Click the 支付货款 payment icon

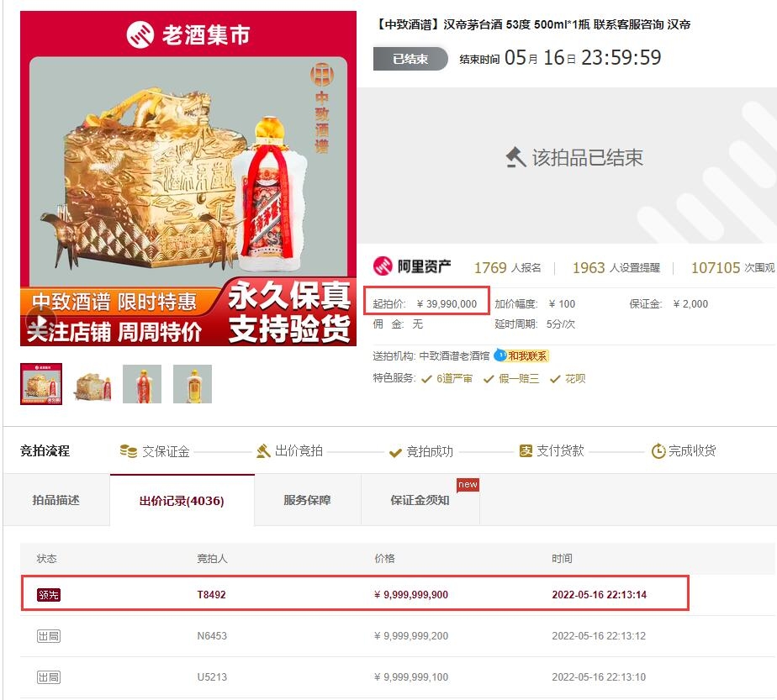click(x=526, y=451)
